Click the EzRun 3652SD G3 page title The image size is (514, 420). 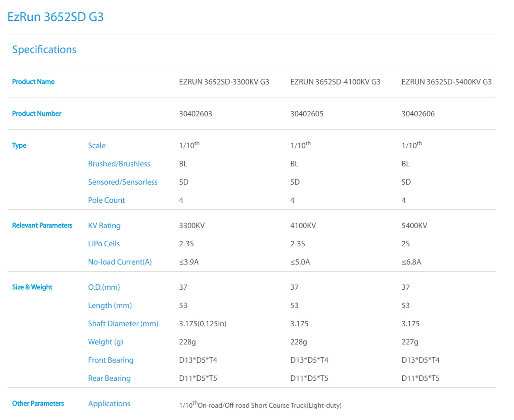[x=55, y=17]
